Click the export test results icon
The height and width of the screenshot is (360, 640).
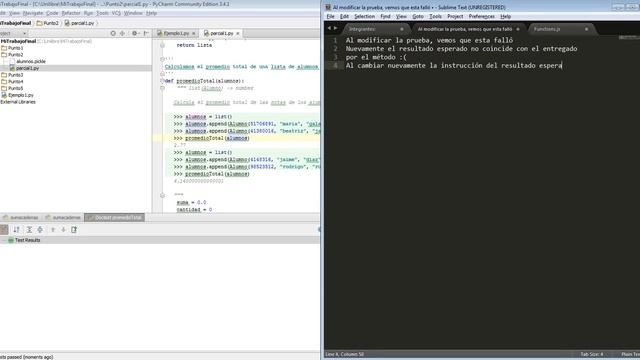pyautogui.click(x=74, y=230)
